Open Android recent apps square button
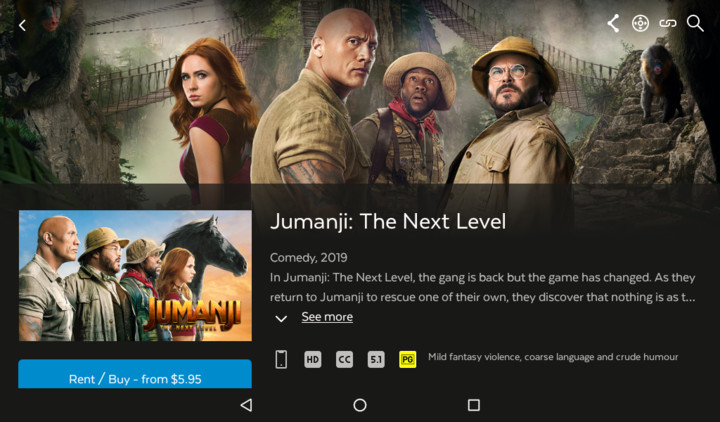Screen dimensions: 720x422 click(473, 405)
